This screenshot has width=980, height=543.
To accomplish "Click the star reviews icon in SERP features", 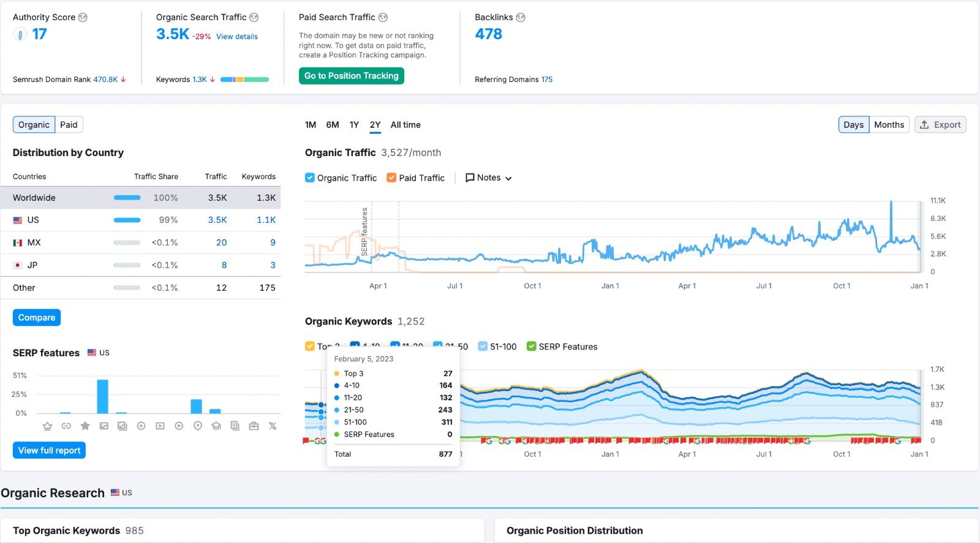I will click(x=85, y=426).
